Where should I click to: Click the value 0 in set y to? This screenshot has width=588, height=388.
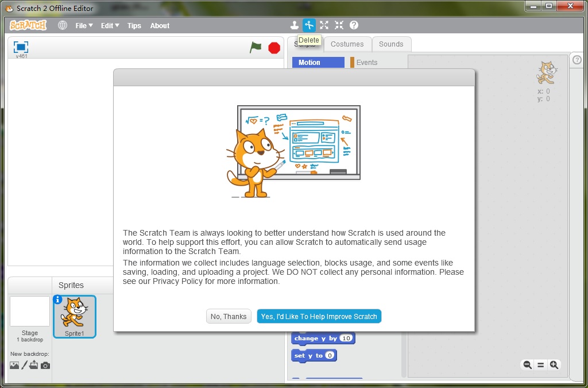point(329,355)
